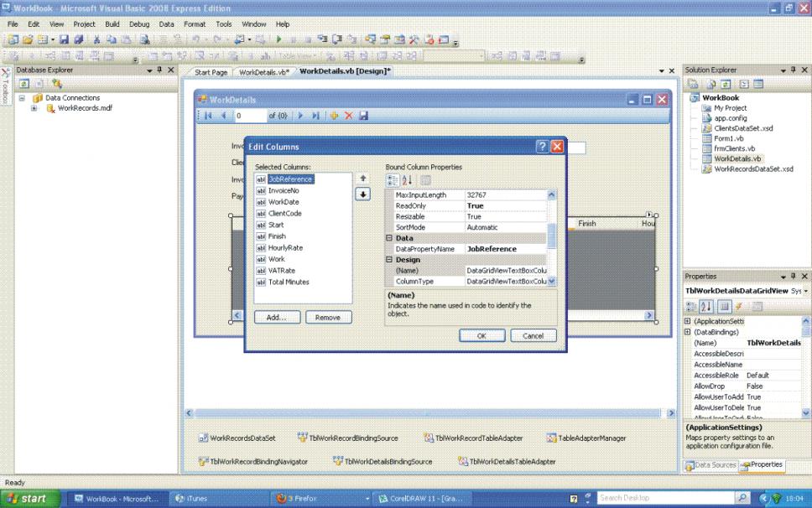Image resolution: width=812 pixels, height=508 pixels.
Task: Switch to the Start Page tab
Action: point(211,72)
